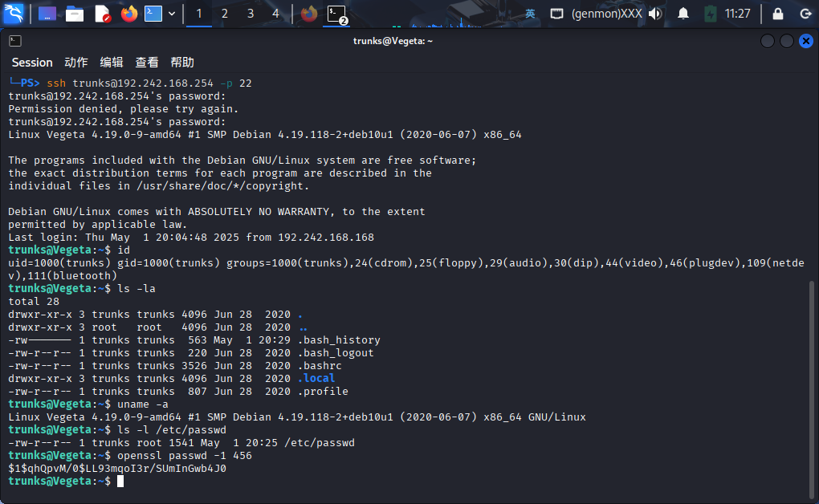Click the input method indicator 英
The image size is (819, 504).
click(x=530, y=14)
